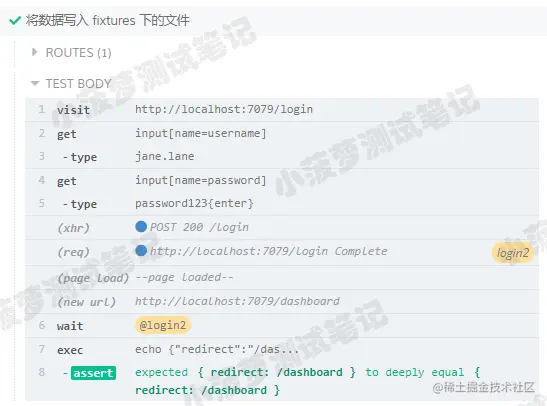Click the green assert label

[93, 373]
